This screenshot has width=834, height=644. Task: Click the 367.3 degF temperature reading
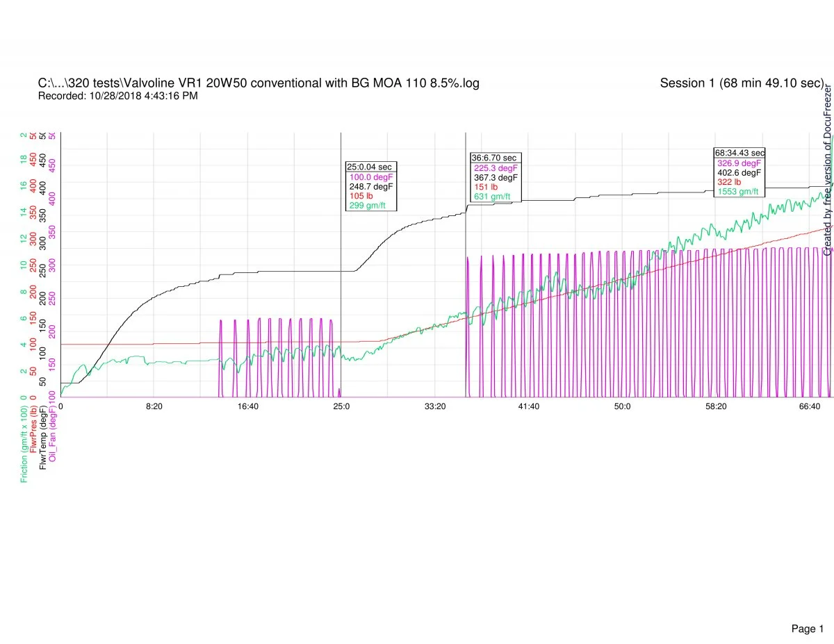496,177
